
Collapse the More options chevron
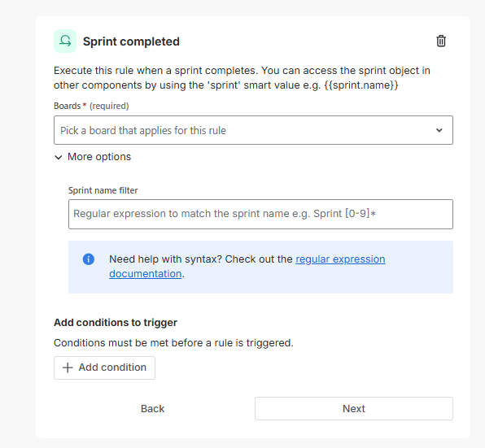point(58,157)
